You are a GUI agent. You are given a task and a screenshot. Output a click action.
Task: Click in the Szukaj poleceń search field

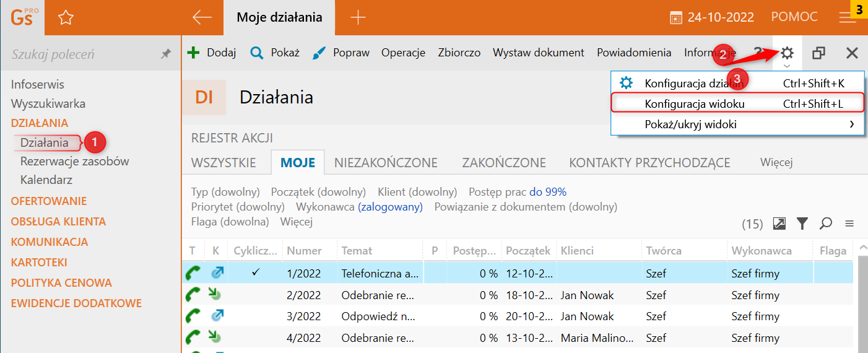[x=80, y=54]
